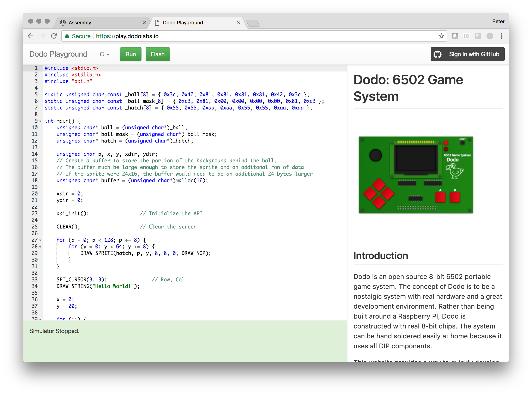Open a new browser tab

(x=253, y=23)
